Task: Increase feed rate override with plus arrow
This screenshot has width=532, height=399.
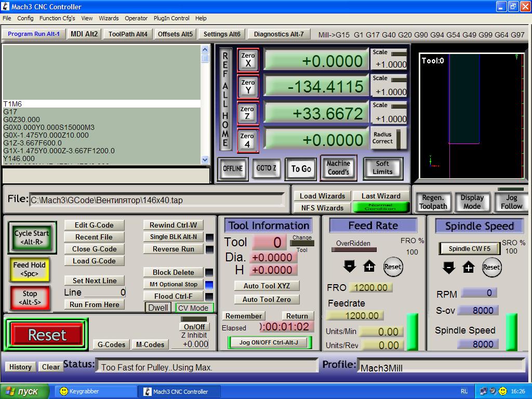Action: point(369,267)
